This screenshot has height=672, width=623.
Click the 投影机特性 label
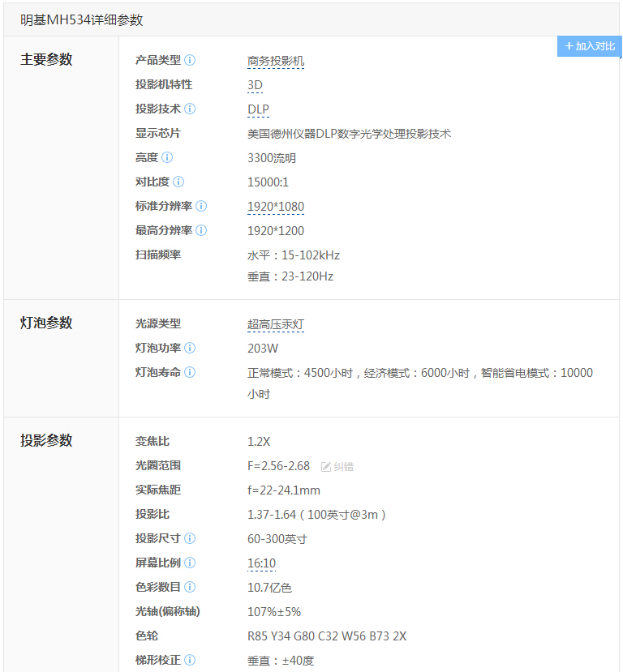pyautogui.click(x=164, y=84)
